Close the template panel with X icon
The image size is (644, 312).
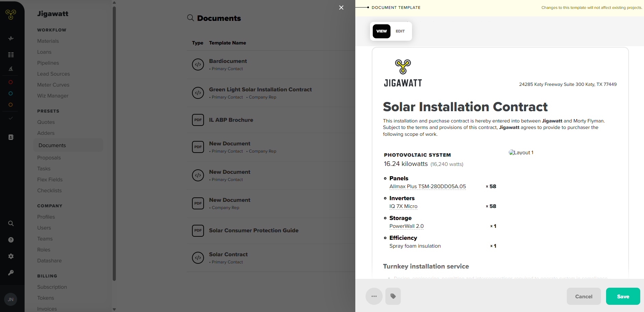(341, 8)
